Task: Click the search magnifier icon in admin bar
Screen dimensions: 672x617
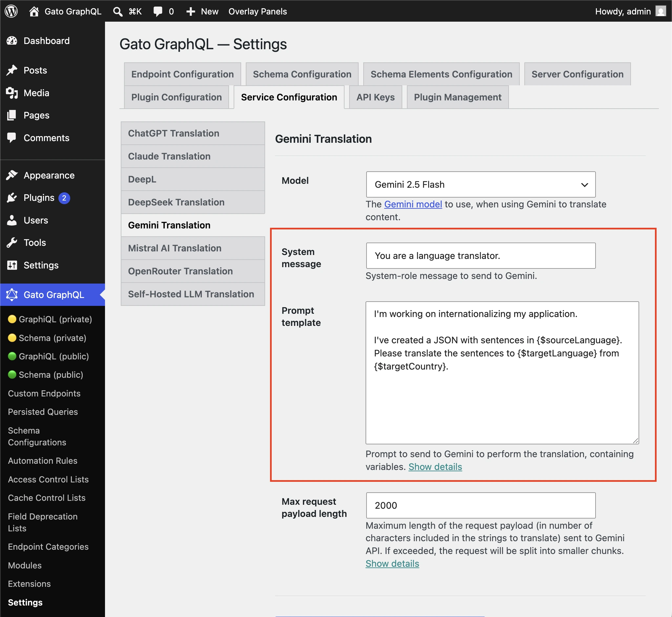Action: [x=117, y=12]
